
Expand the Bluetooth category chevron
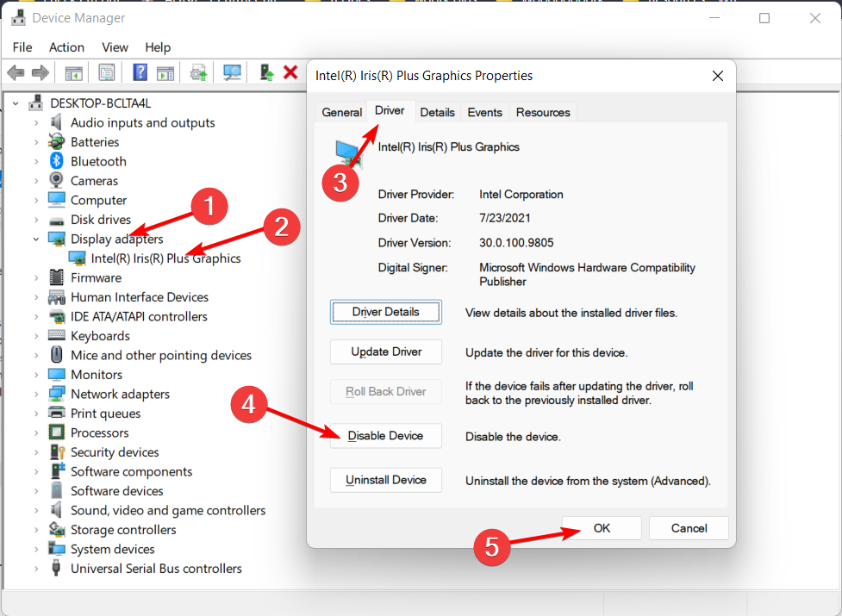pyautogui.click(x=36, y=161)
